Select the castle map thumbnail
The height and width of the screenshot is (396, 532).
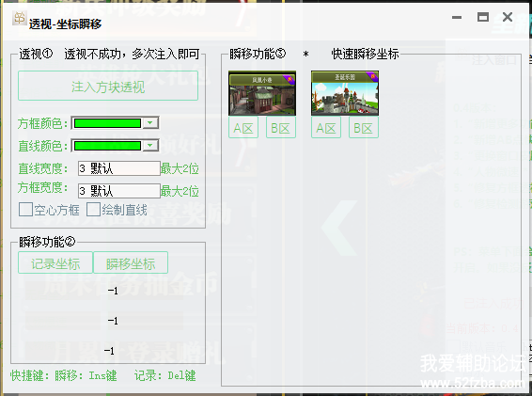pos(345,93)
